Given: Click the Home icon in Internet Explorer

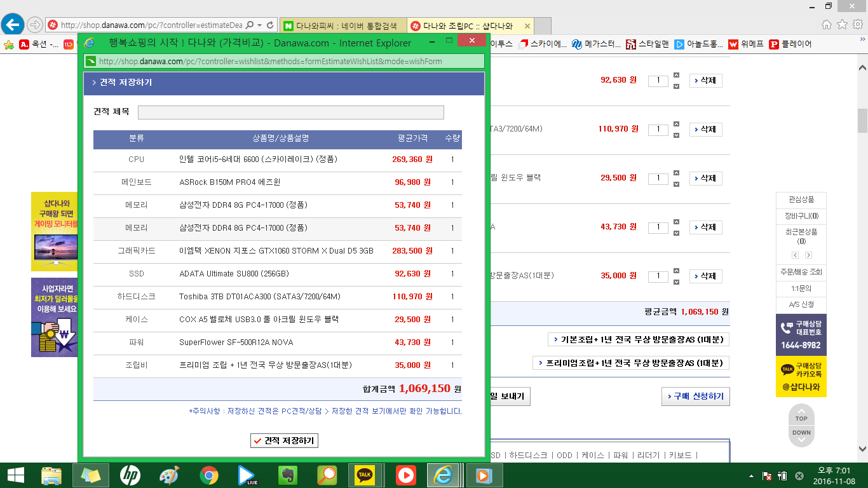Looking at the screenshot, I should coord(827,25).
